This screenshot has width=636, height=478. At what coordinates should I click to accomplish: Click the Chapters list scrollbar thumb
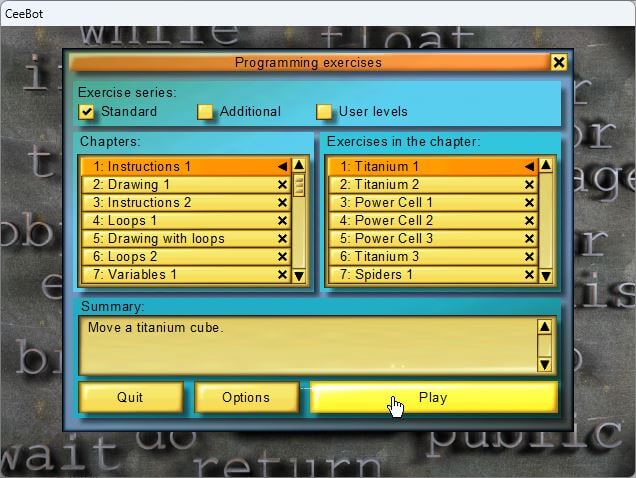click(299, 185)
